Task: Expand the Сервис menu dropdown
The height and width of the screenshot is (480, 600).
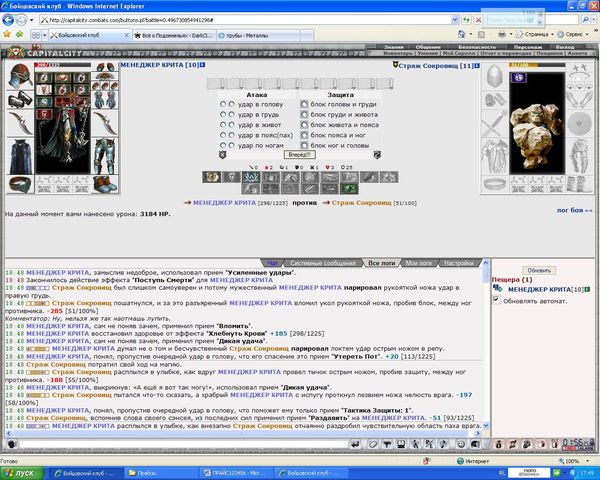Action: (x=587, y=34)
